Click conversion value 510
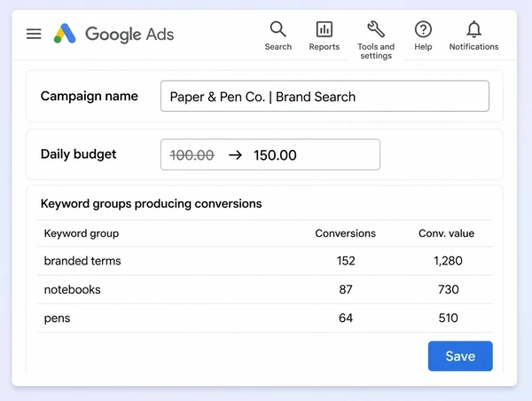 pyautogui.click(x=448, y=318)
